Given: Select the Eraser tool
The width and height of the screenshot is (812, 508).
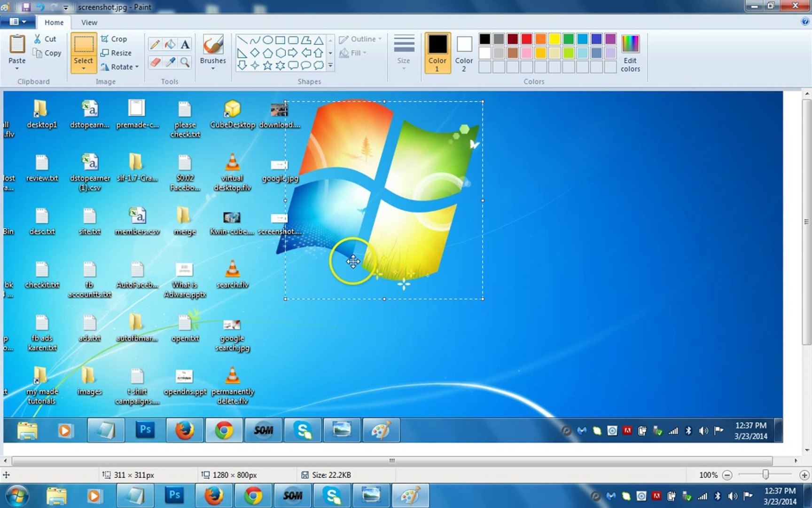Looking at the screenshot, I should (155, 62).
